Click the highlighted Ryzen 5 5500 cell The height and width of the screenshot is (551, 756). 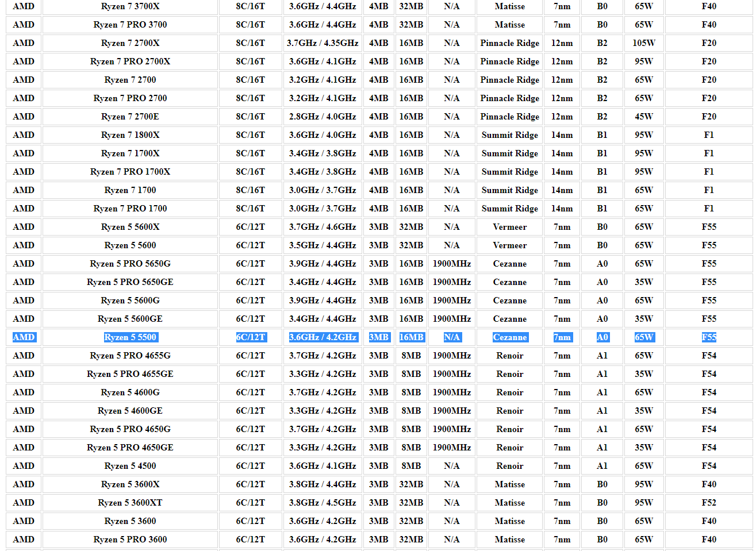[x=131, y=337]
